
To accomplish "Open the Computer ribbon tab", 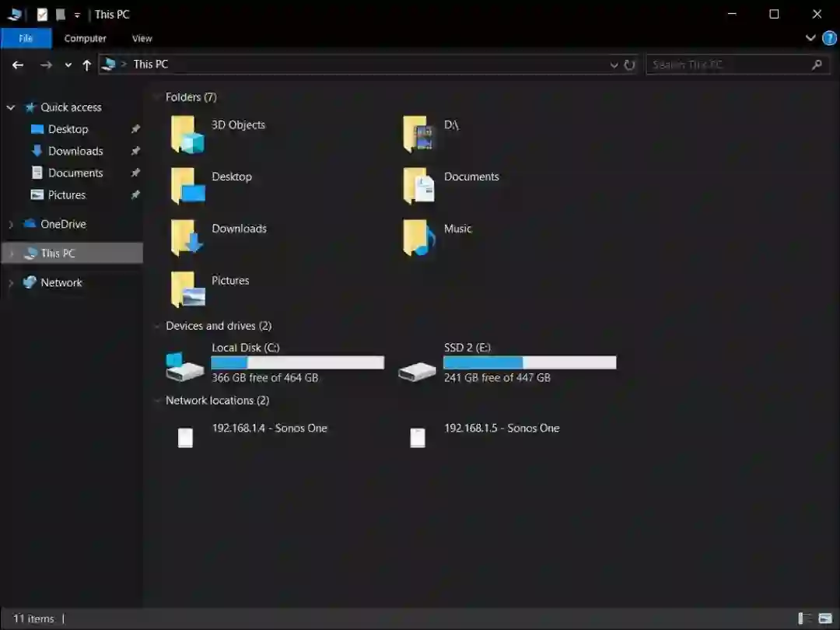I will click(86, 39).
